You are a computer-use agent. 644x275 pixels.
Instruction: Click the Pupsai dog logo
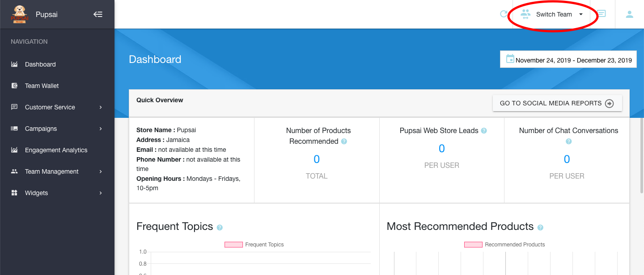(19, 14)
